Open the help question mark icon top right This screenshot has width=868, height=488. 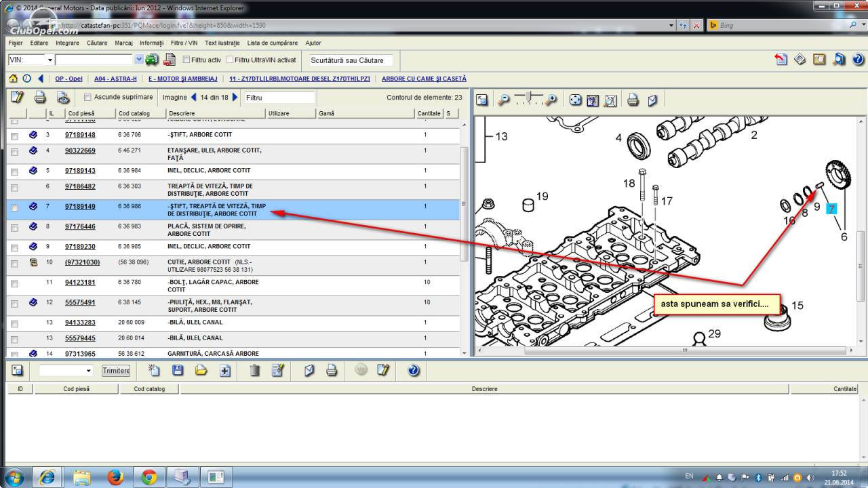pos(859,59)
